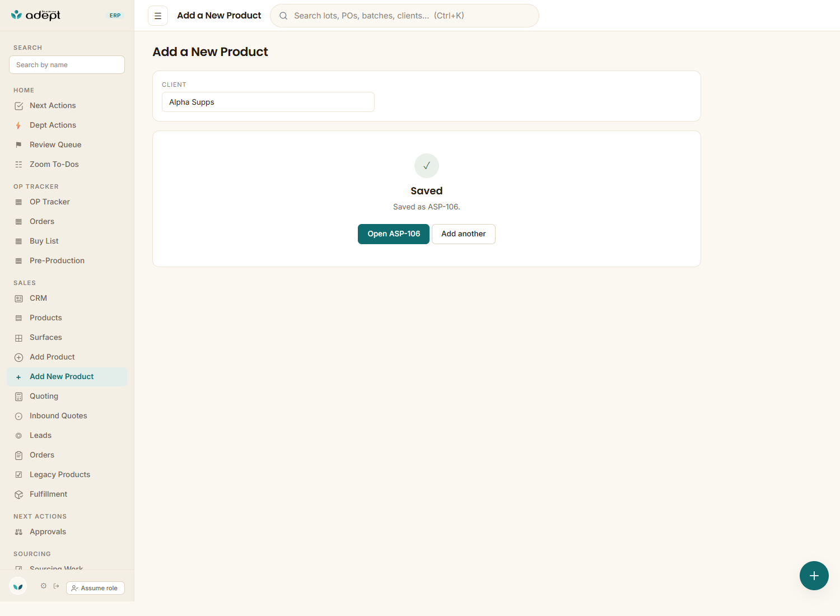The image size is (840, 616).
Task: Click the Quoting calculator icon
Action: tap(18, 396)
